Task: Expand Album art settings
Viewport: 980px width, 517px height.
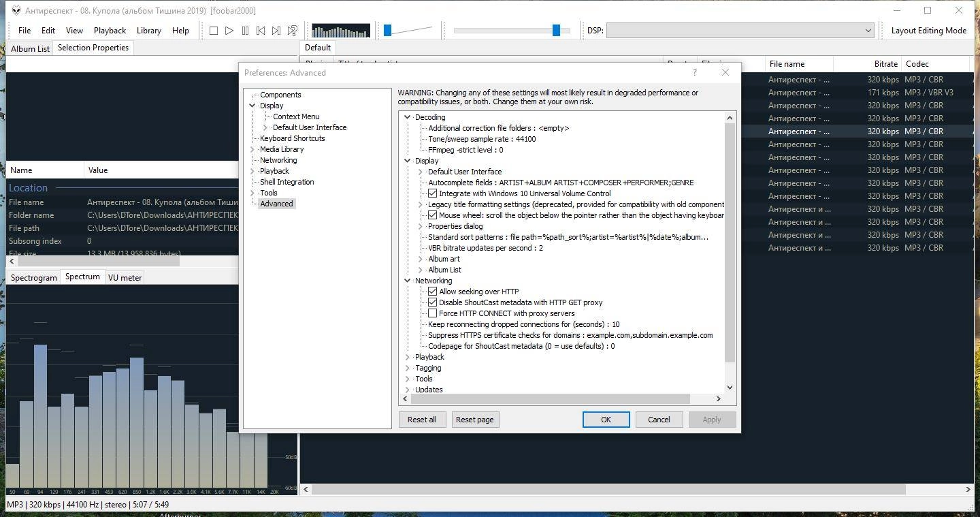Action: (421, 259)
